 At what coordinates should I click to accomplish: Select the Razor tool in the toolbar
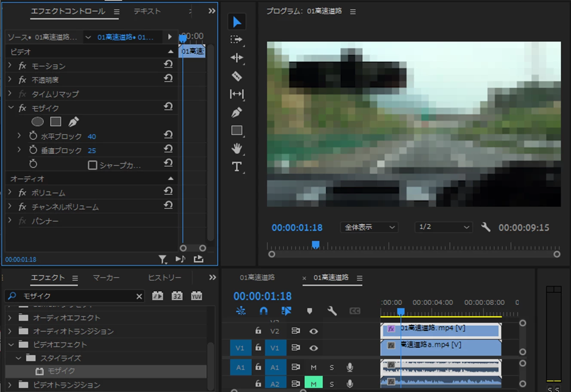pyautogui.click(x=237, y=76)
